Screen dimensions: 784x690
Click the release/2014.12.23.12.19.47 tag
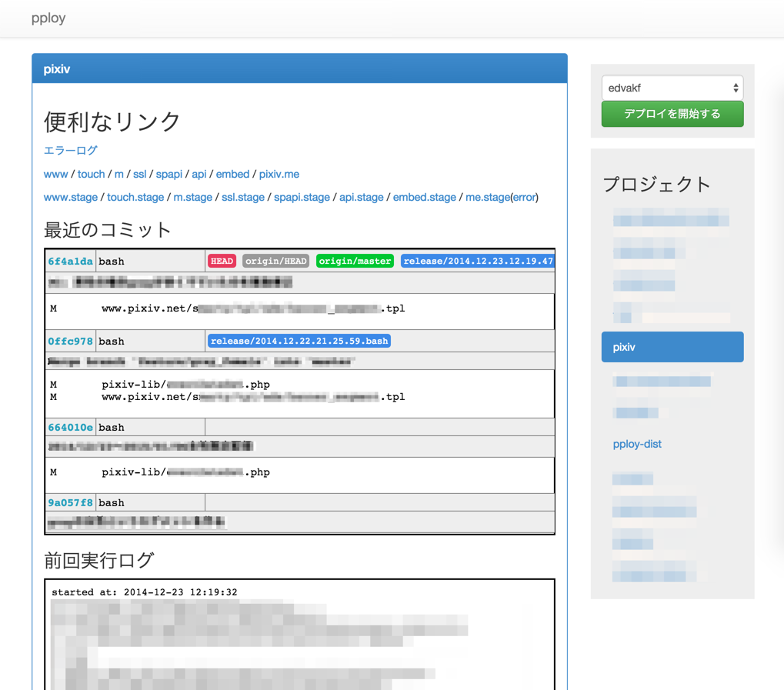click(478, 261)
